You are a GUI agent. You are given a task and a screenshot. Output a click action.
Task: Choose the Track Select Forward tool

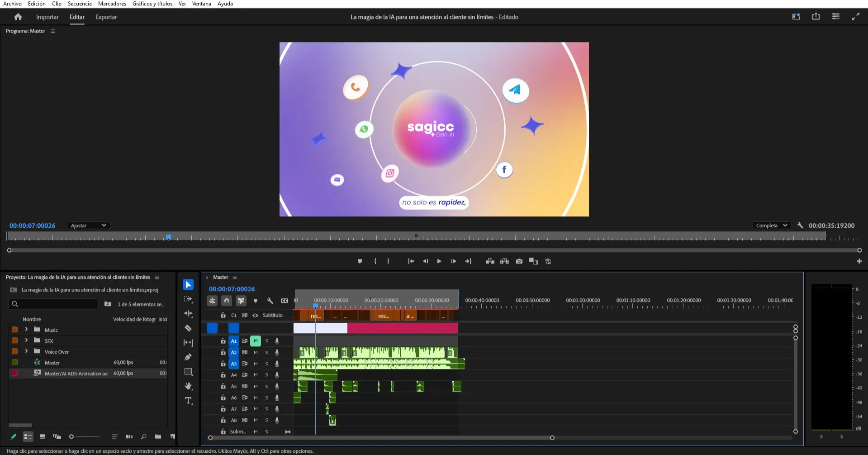[x=188, y=299]
